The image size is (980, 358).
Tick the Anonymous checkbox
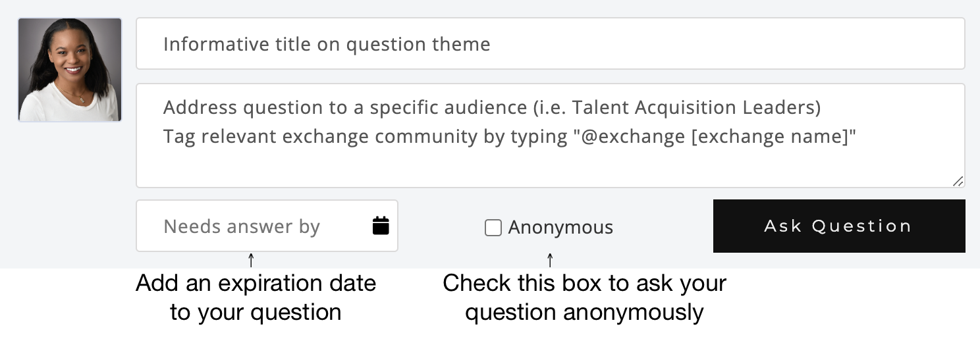[493, 228]
